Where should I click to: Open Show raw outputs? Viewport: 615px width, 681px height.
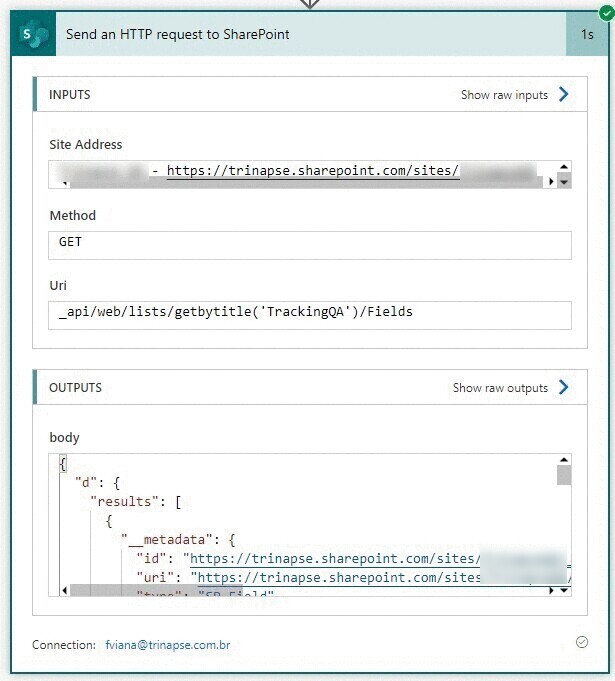[x=500, y=387]
